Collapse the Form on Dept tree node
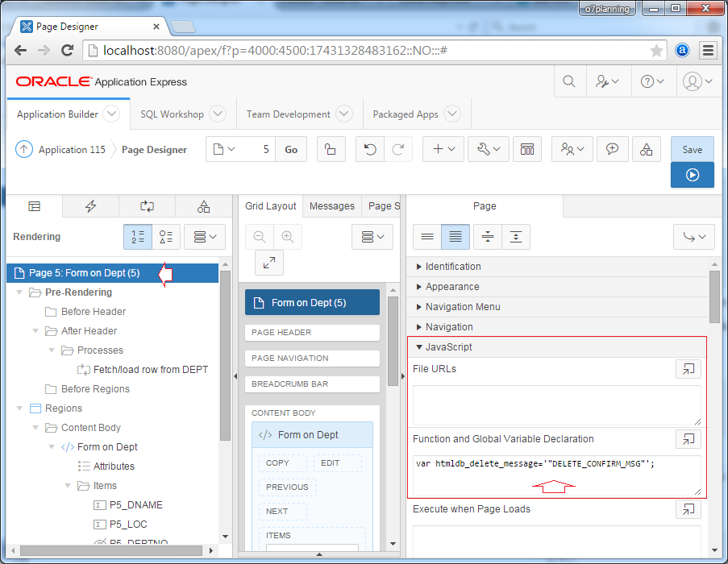 point(52,447)
